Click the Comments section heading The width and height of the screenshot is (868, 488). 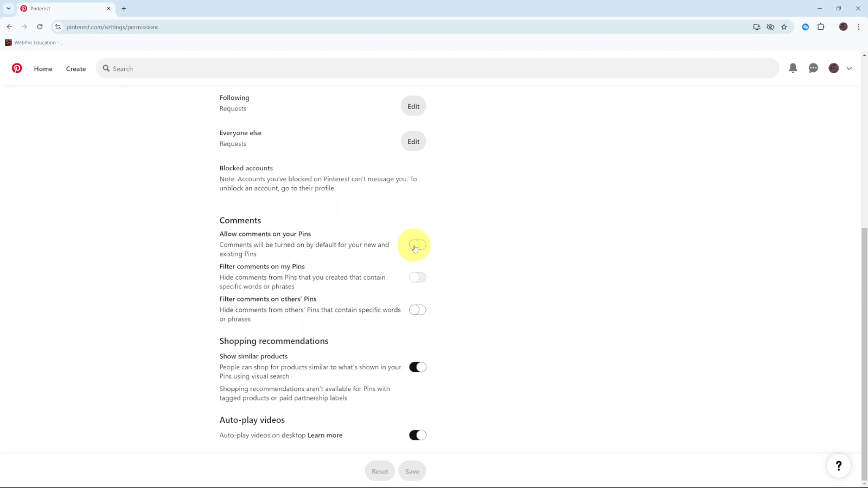tap(240, 220)
